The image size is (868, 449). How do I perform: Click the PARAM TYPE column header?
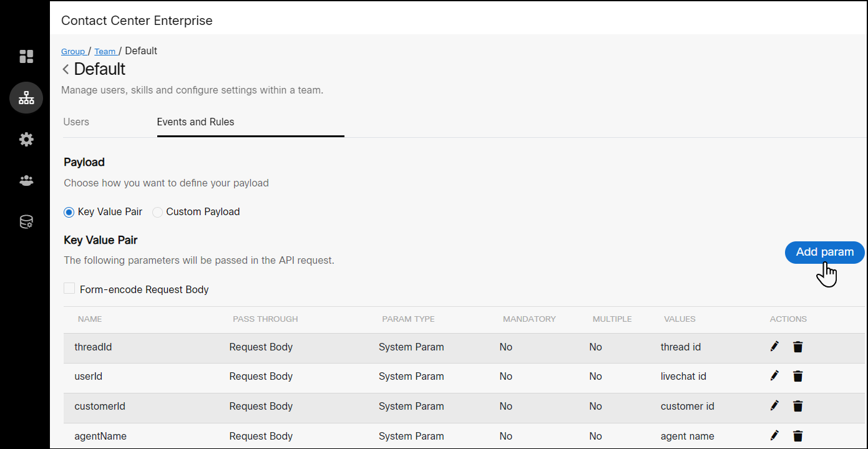(408, 319)
